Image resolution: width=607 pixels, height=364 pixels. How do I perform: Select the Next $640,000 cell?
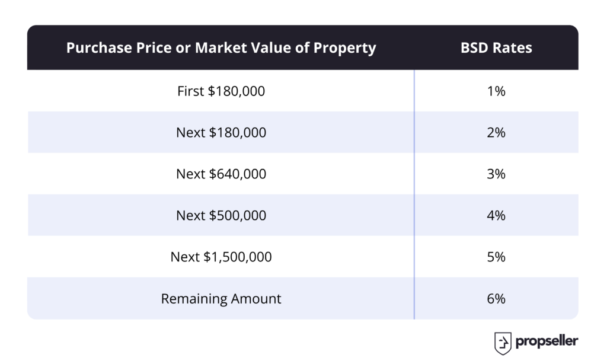point(221,174)
